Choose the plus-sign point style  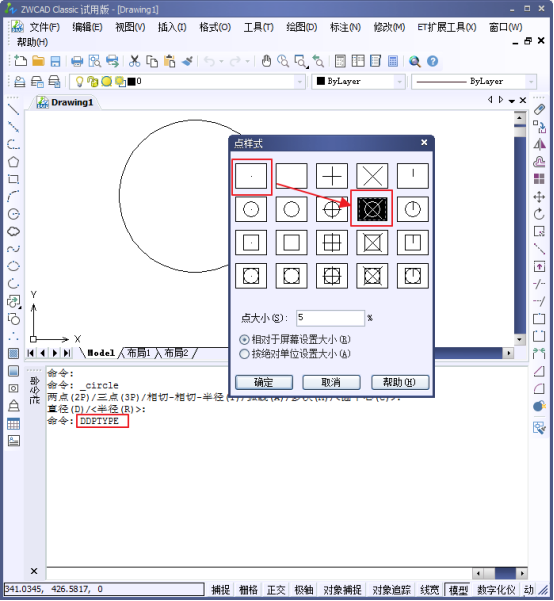pyautogui.click(x=332, y=176)
